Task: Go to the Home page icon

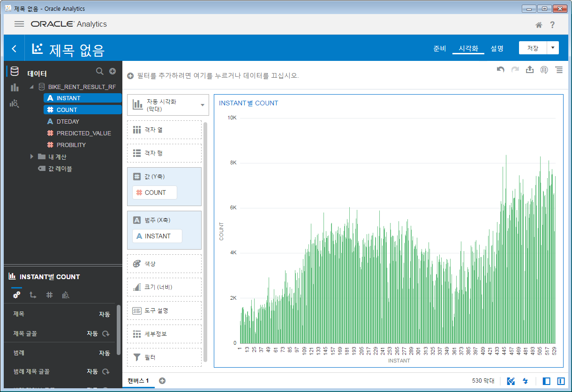Action: click(x=539, y=25)
